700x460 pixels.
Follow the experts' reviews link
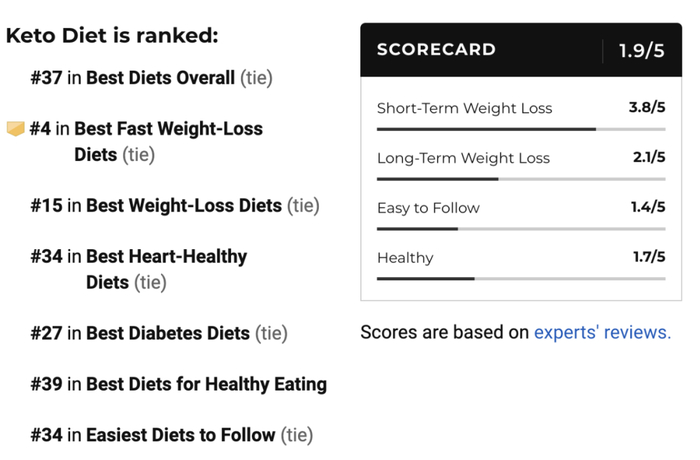(x=602, y=333)
